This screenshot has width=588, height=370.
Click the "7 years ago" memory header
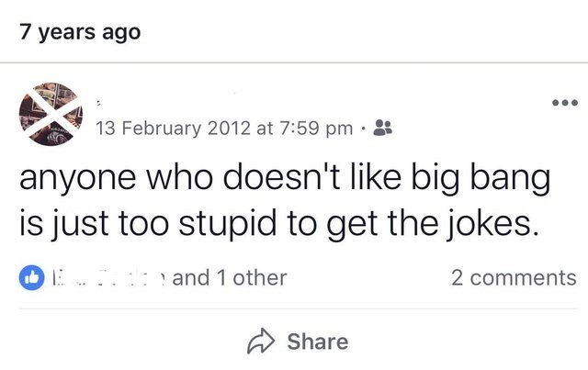(x=80, y=31)
